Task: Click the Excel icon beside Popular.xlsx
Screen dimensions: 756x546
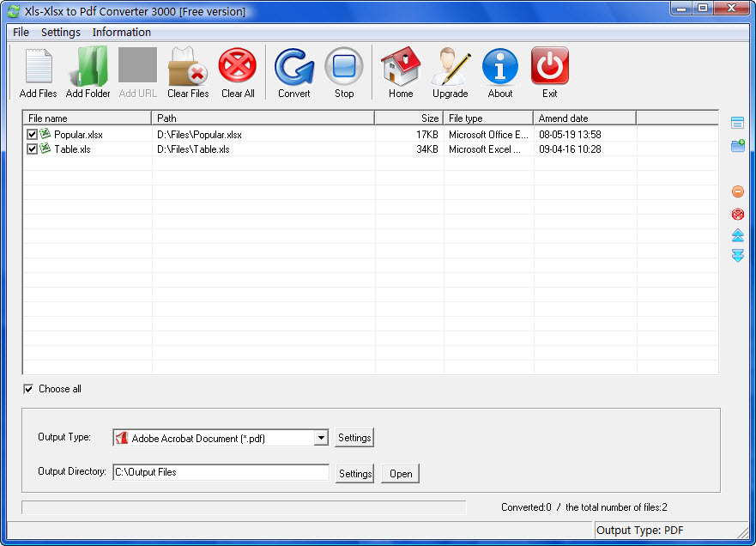Action: point(45,134)
